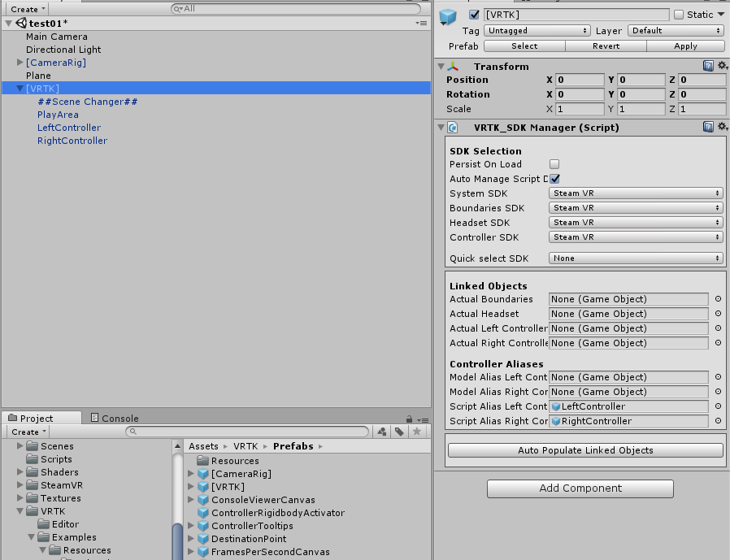Click the Prefab Apply button

[x=685, y=46]
